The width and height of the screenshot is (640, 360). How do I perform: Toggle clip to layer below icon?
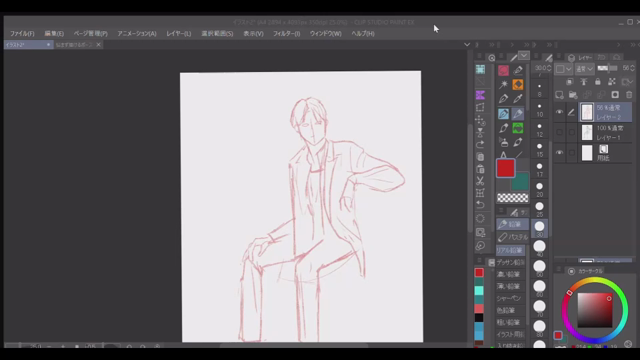click(570, 82)
